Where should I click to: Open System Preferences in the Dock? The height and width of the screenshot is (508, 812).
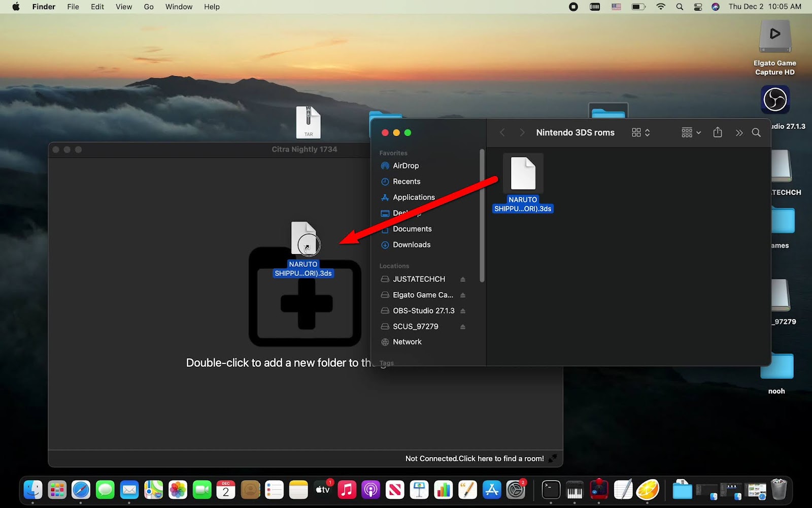516,490
